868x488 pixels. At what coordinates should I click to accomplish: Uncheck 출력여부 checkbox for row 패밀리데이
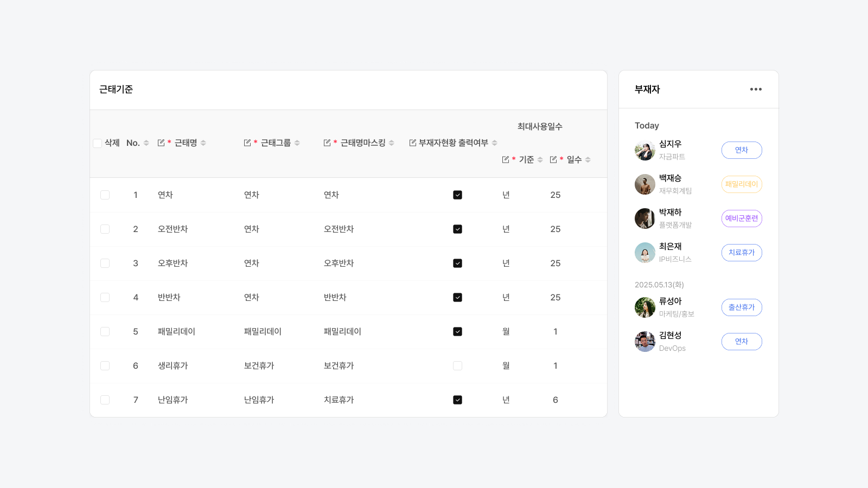pos(458,332)
